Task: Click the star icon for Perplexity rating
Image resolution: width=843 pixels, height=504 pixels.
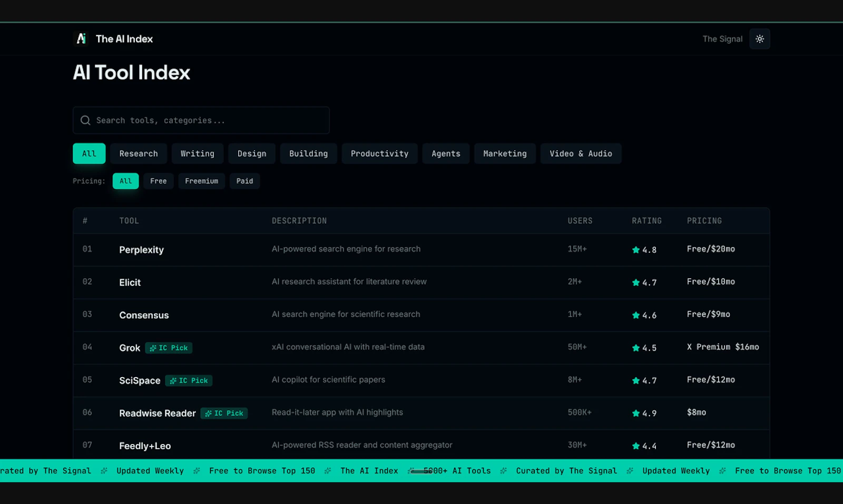Action: 636,250
